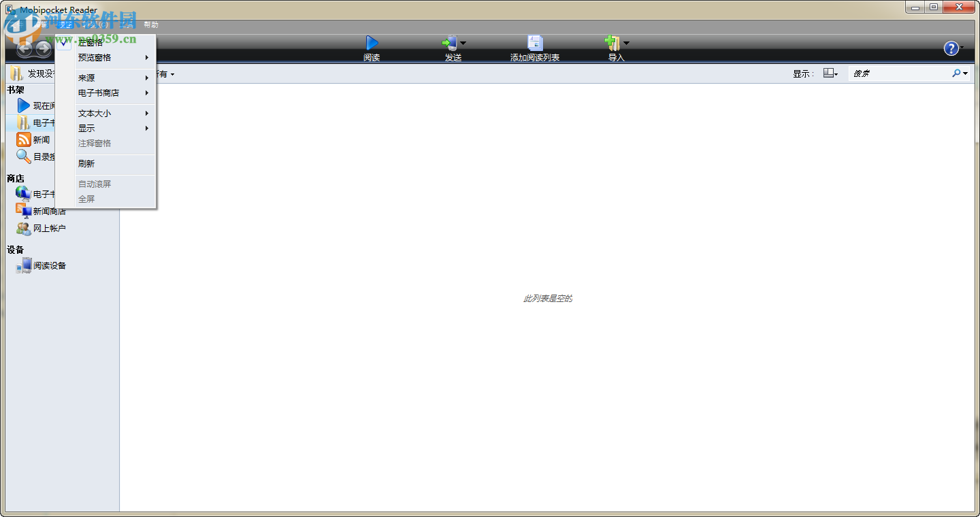Open 新闻商店 in the sidebar

41,211
